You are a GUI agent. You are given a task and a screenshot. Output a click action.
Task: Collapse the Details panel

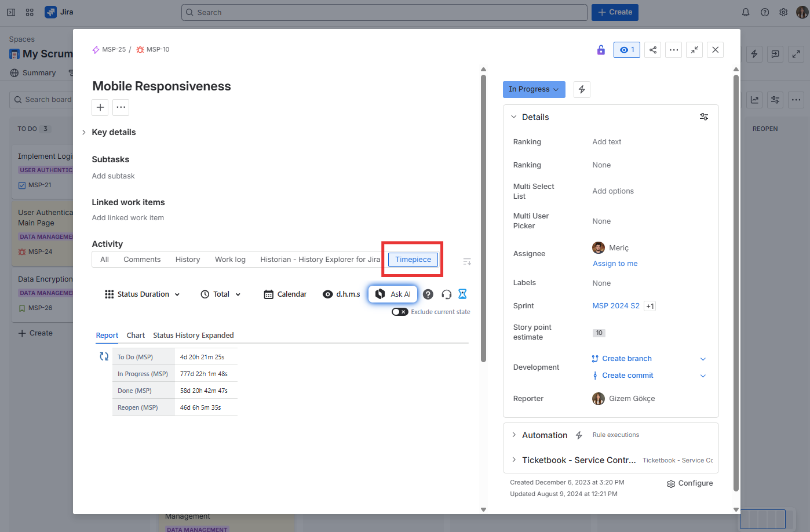tap(513, 116)
